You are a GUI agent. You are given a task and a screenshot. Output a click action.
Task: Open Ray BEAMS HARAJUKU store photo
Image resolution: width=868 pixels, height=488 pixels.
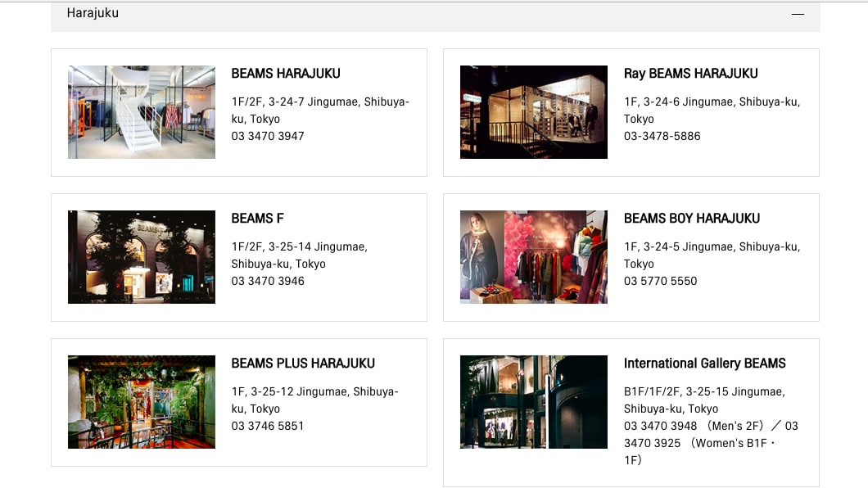pos(534,112)
